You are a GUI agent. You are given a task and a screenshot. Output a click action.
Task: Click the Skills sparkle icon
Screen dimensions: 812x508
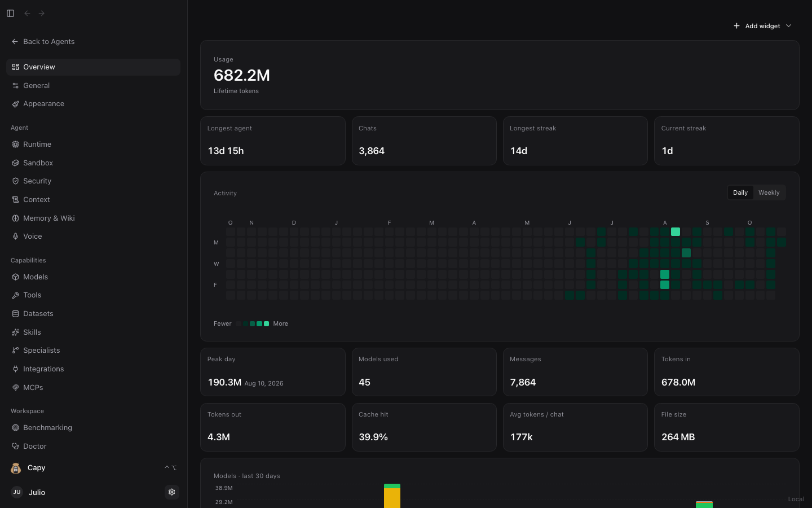click(x=16, y=332)
